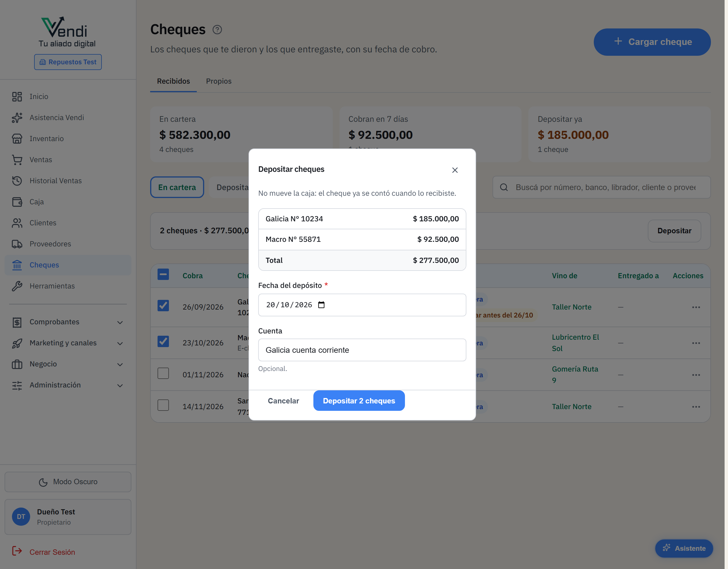Open actions menu for 14/11/2026 cheque

tap(696, 407)
